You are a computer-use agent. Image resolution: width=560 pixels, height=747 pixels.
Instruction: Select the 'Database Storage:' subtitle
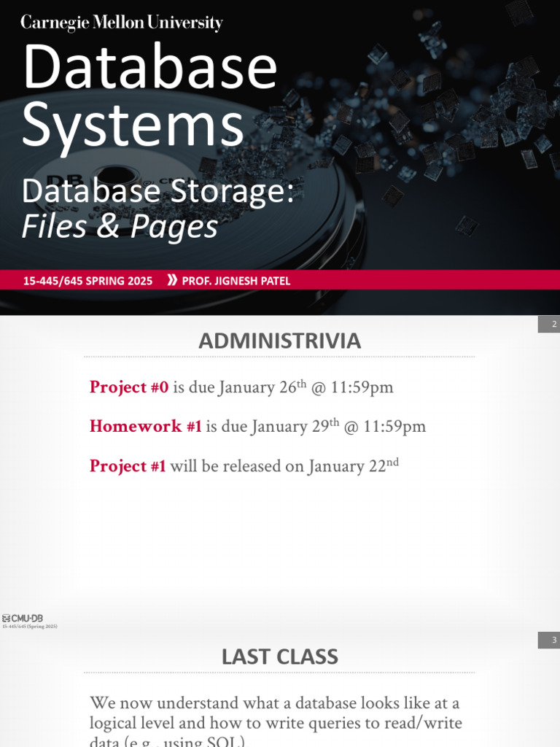point(157,191)
